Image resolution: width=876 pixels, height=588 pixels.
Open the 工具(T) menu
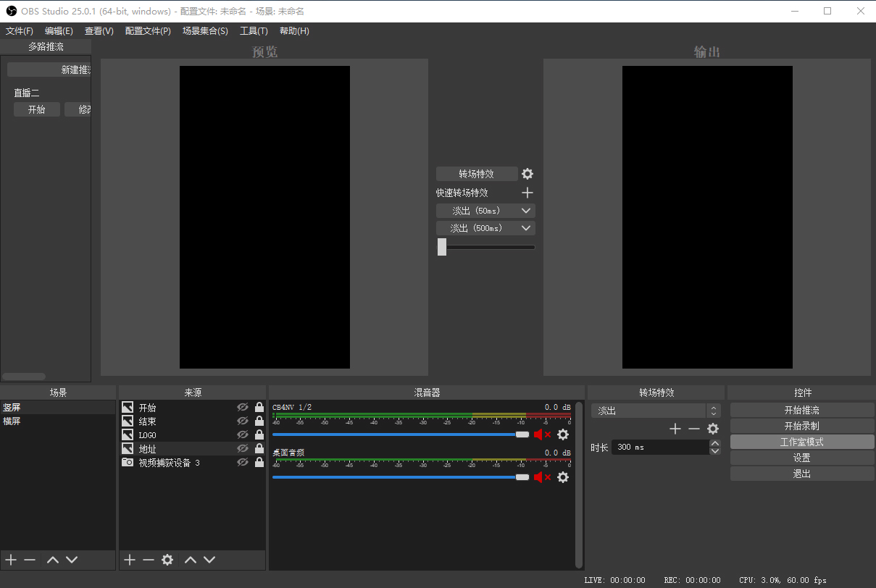[x=254, y=31]
